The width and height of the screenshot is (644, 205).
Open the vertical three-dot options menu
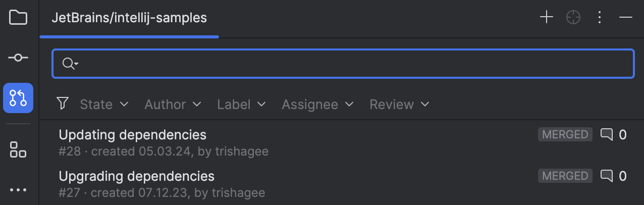600,18
